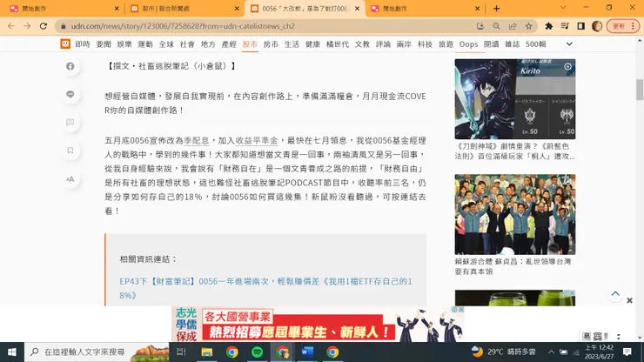Click the udn home logo in navigation
The height and width of the screenshot is (362, 644).
click(65, 44)
